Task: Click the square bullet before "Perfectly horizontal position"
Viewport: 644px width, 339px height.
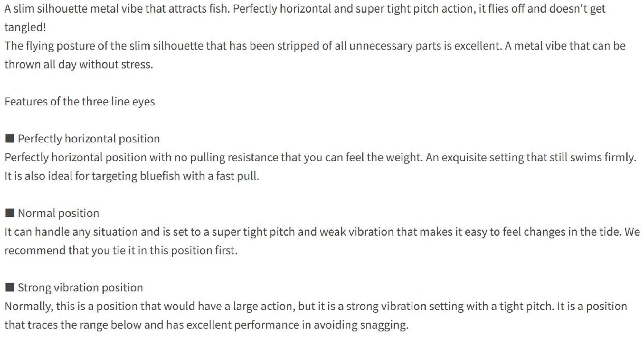Action: [10, 139]
